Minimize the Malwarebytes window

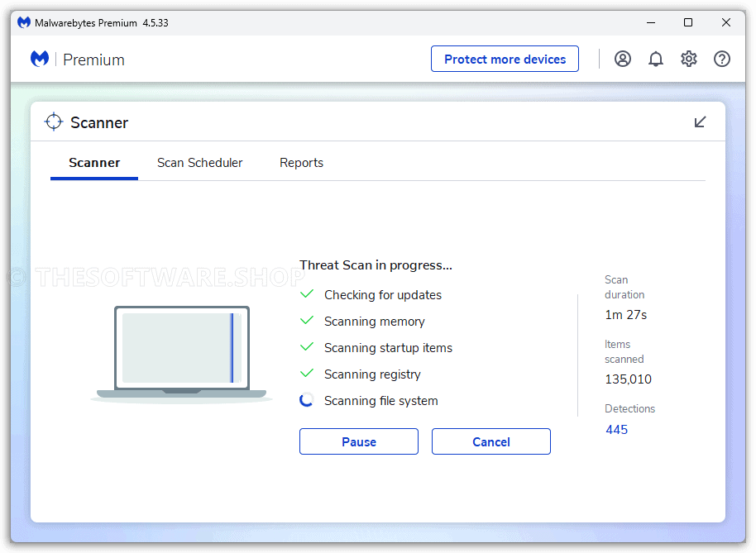click(651, 22)
